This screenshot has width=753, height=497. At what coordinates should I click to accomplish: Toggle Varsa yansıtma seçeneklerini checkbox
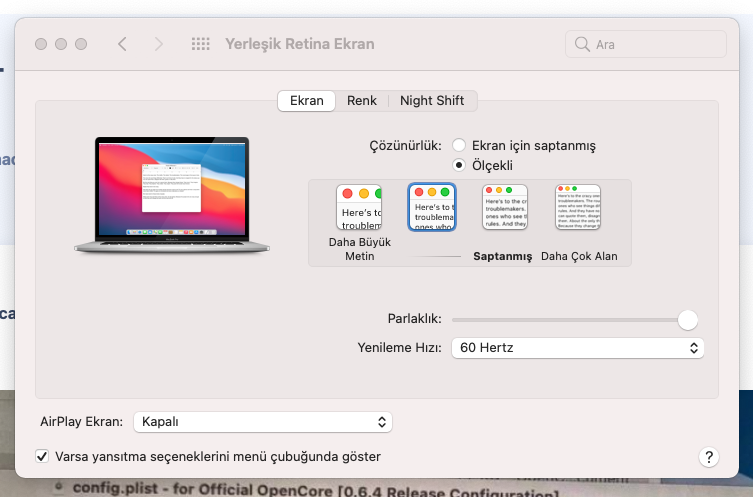pyautogui.click(x=42, y=456)
